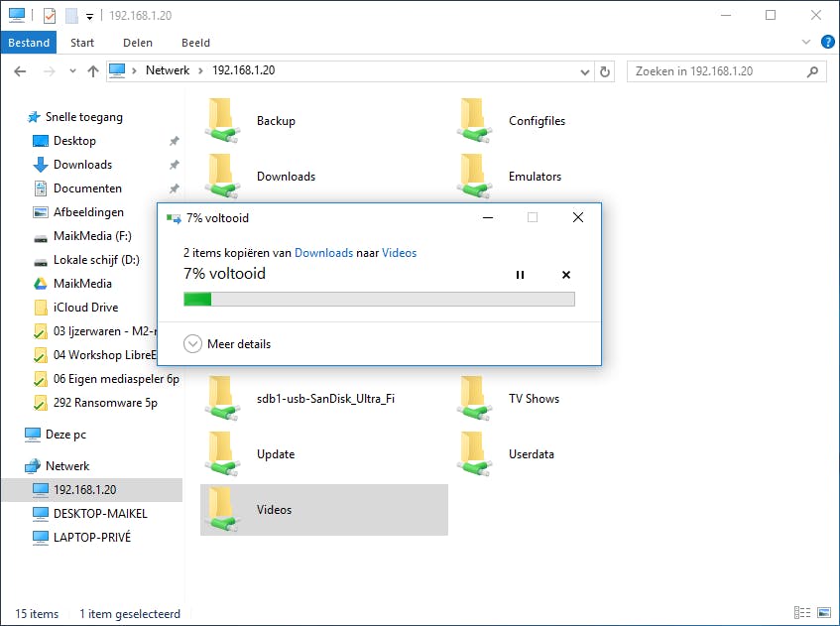840x626 pixels.
Task: Click 192.168.1.20 in address breadcrumb
Action: point(243,70)
